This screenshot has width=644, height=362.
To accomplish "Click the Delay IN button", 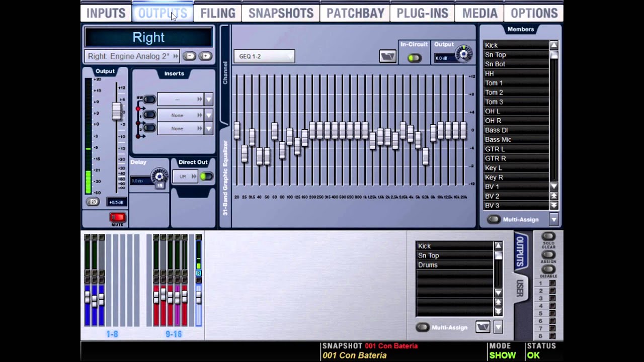I will [x=159, y=185].
